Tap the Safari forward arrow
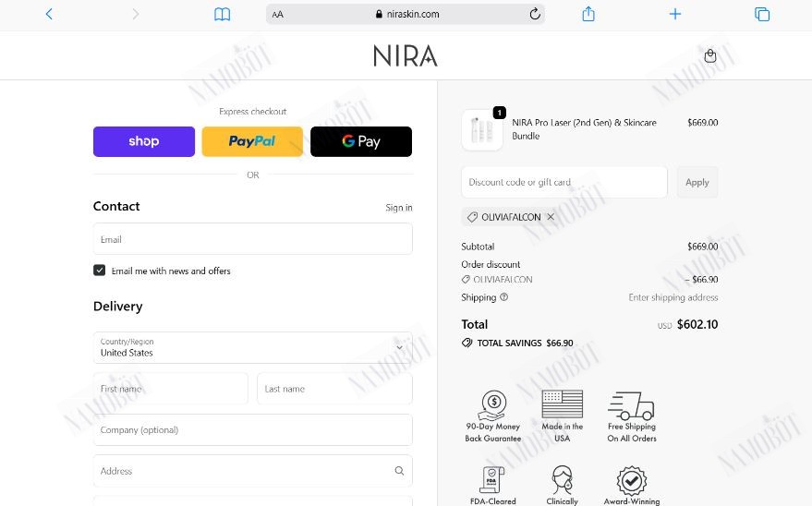 pyautogui.click(x=136, y=14)
